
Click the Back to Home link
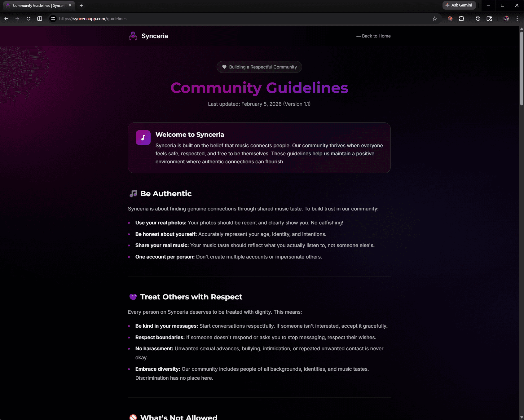373,36
